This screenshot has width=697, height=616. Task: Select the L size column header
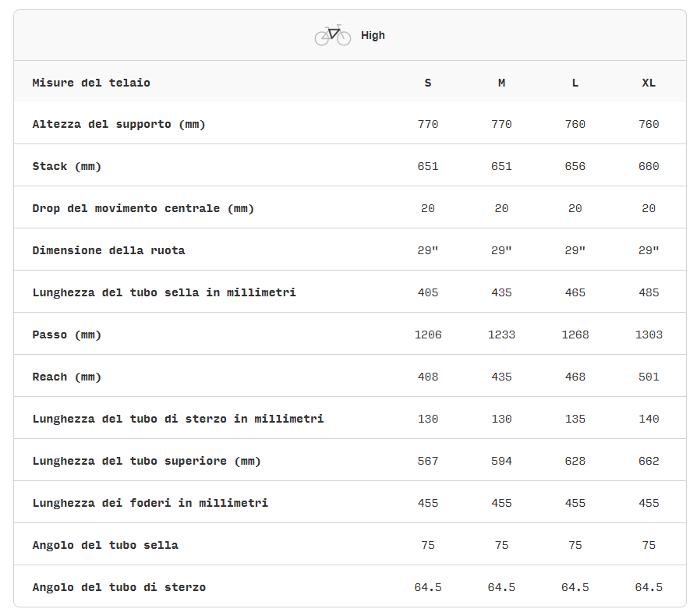[x=575, y=83]
